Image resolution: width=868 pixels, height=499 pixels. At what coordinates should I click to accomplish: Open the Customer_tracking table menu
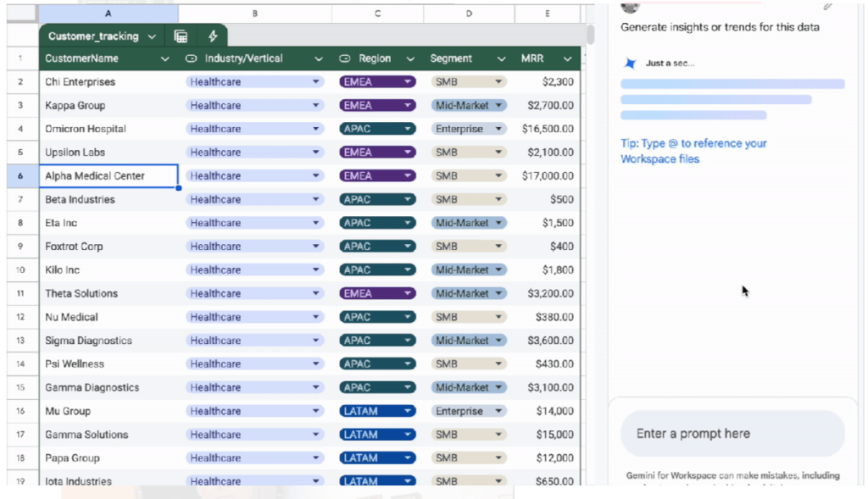154,36
